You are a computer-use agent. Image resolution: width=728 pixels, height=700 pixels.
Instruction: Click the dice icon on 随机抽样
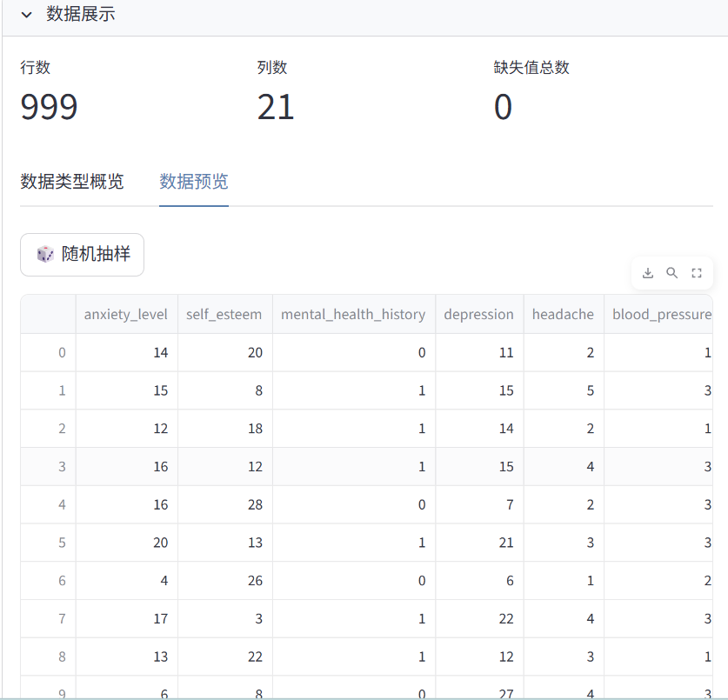(44, 254)
